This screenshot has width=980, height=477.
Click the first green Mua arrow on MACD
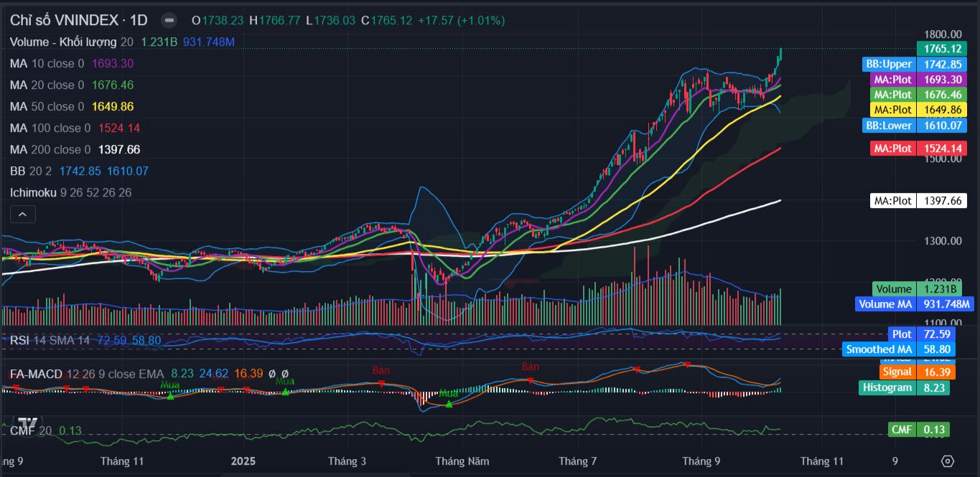[x=170, y=396]
